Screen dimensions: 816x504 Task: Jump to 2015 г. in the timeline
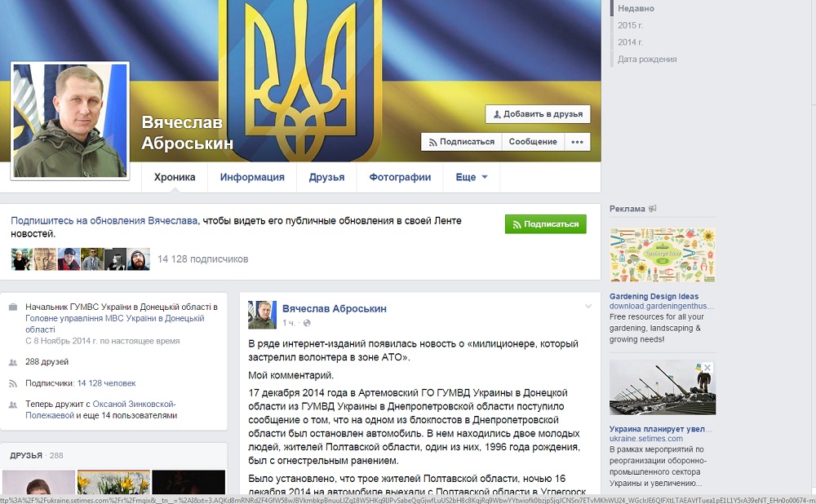tap(630, 25)
